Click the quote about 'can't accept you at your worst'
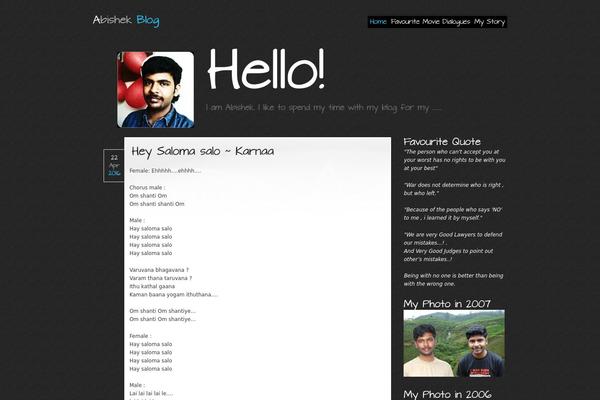The height and width of the screenshot is (400, 600). (455, 160)
